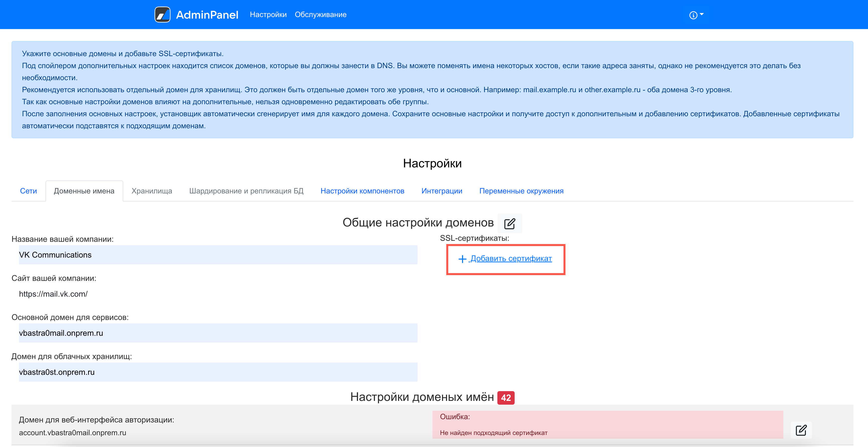Viewport: 868px width, 447px height.
Task: Click the Общие настройки доменов heading
Action: (x=418, y=222)
